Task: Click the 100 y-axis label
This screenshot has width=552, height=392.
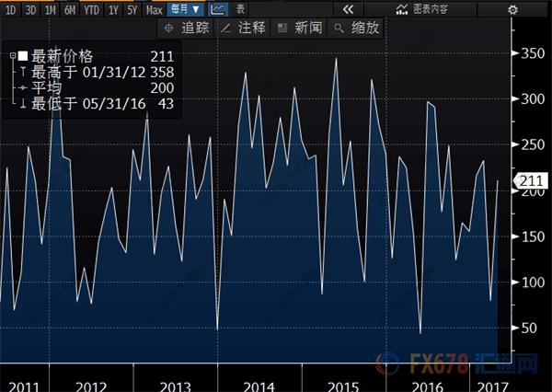Action: click(533, 282)
